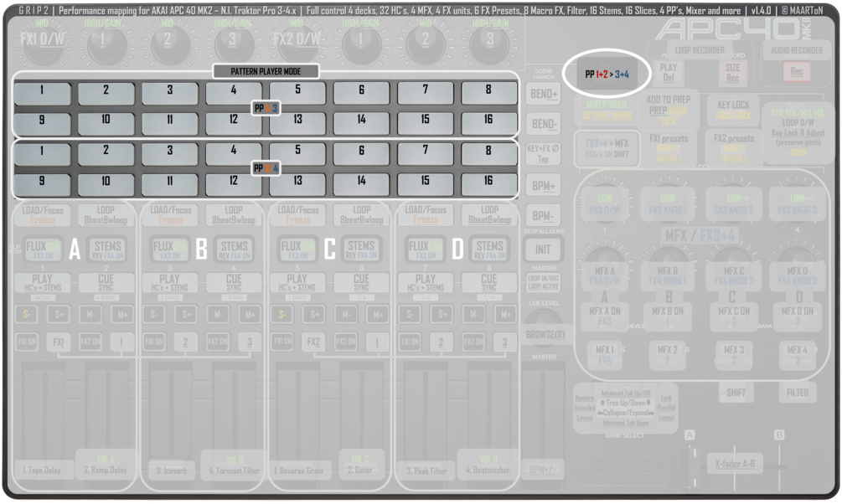Tap pad 15 in the PP 2/4 grid
This screenshot has width=842, height=504.
coord(426,185)
